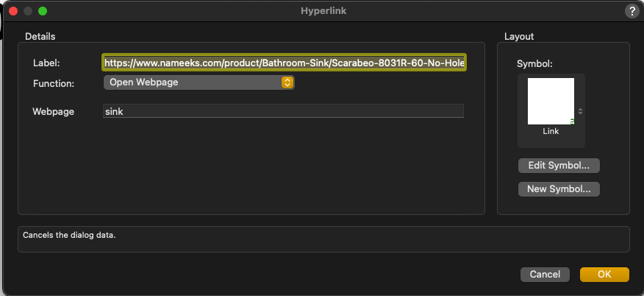Click the "Details" group heading
Screen dimensions: 644x296
(x=40, y=36)
